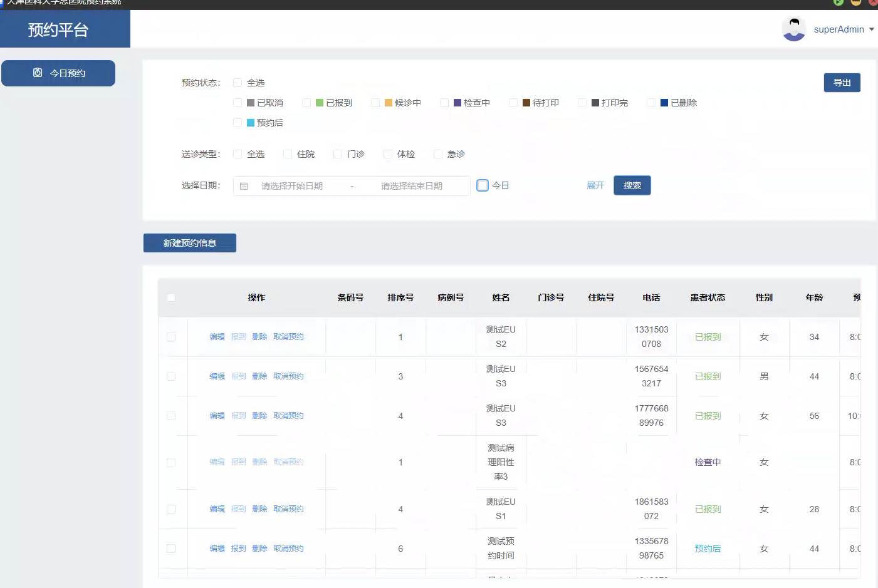This screenshot has width=878, height=588.
Task: Click the green 已报到 color swatch
Action: click(x=320, y=103)
